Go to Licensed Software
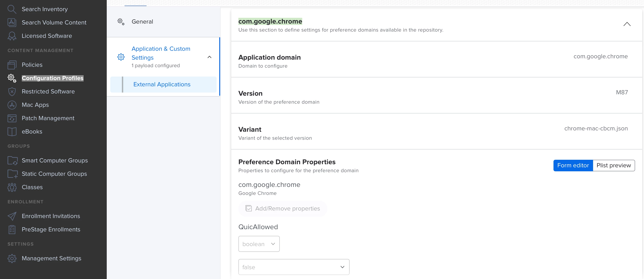This screenshot has width=644, height=279. click(x=47, y=36)
